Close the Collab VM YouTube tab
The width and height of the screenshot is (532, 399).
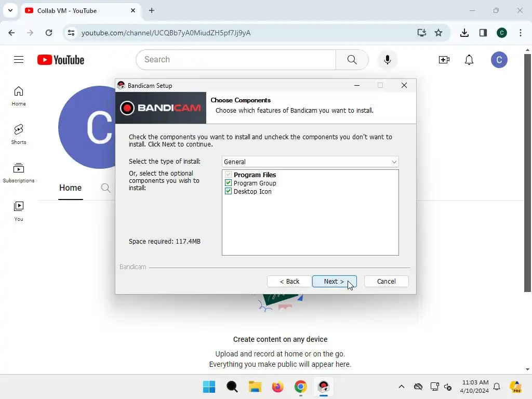tap(133, 10)
